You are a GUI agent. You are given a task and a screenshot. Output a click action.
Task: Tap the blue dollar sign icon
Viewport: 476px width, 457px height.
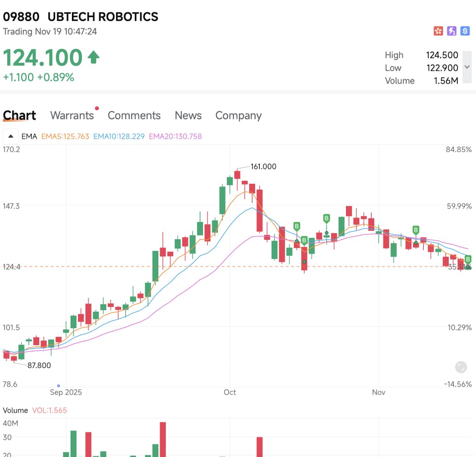(x=465, y=31)
